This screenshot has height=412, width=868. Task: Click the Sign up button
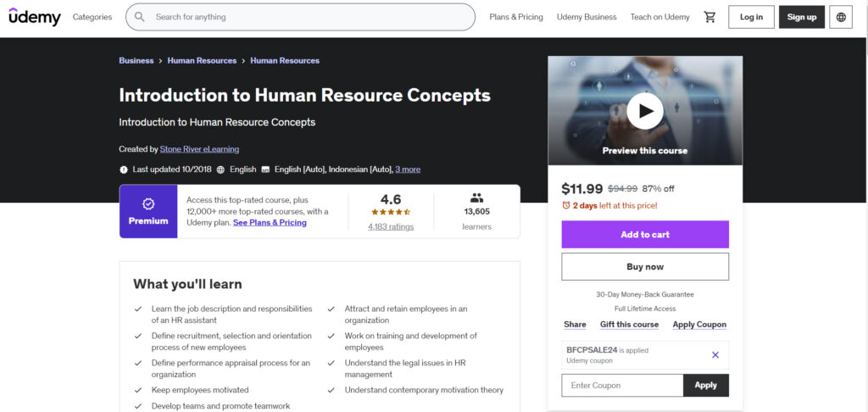coord(802,17)
